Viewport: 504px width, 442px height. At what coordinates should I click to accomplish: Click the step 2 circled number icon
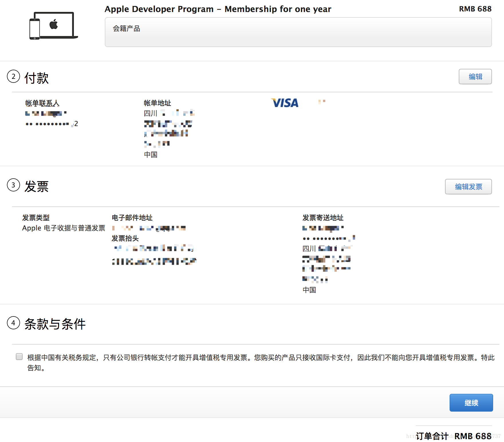pos(13,76)
